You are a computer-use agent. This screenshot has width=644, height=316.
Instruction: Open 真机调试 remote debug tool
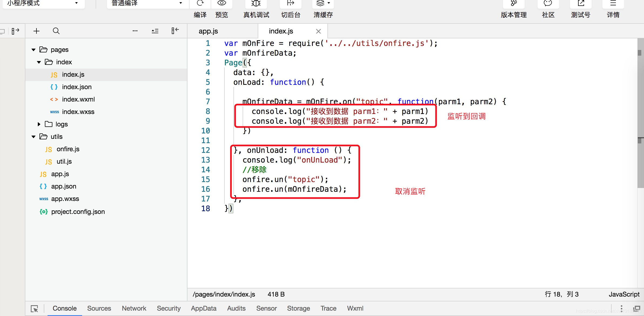[x=256, y=3]
